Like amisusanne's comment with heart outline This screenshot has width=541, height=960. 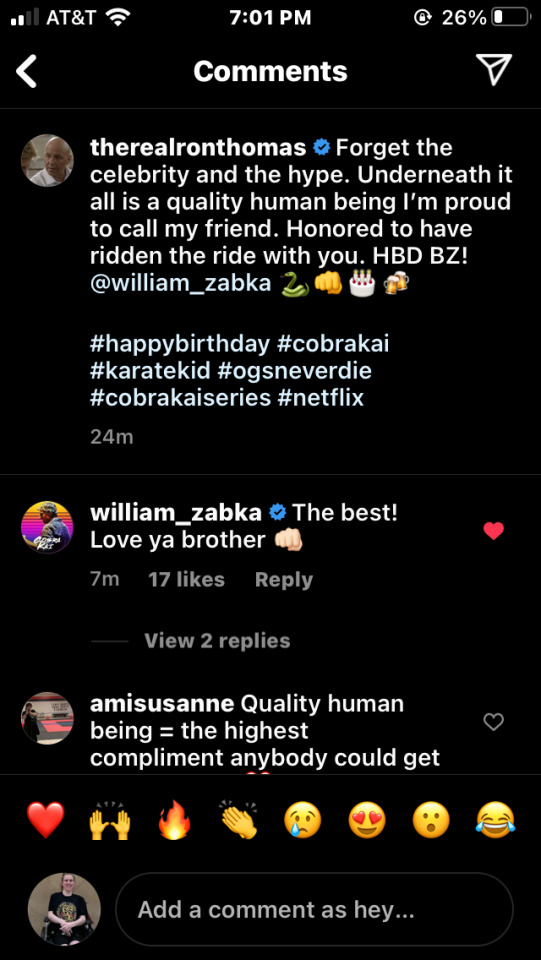[493, 722]
